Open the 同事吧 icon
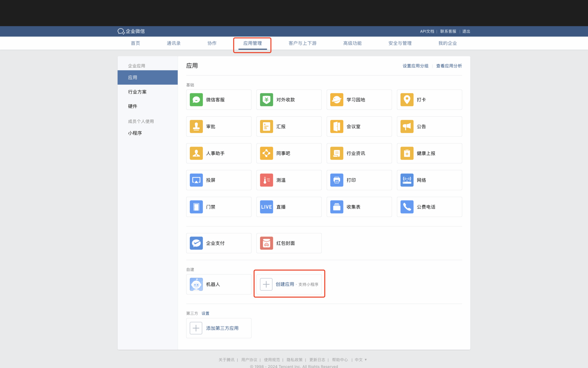 coord(267,153)
